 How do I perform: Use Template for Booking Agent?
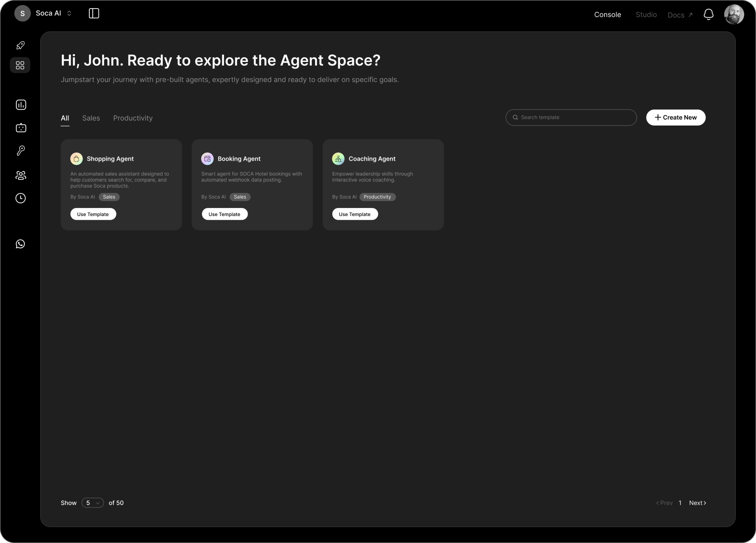[225, 214]
